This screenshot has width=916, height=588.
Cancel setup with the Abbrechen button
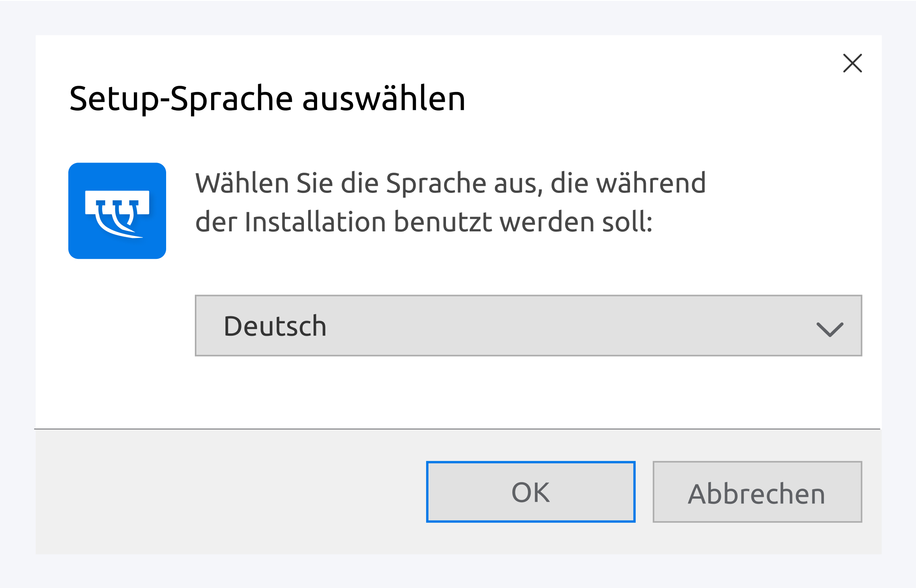[x=757, y=492]
